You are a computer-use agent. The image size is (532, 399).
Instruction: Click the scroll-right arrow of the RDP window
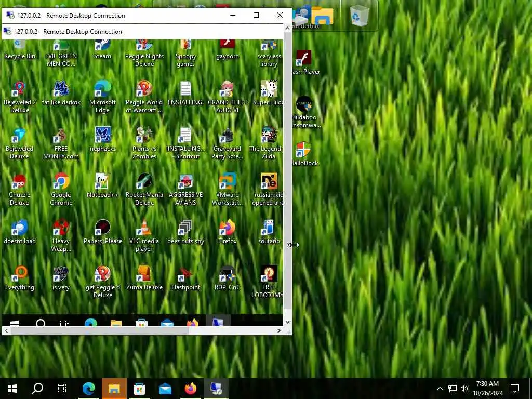click(x=279, y=330)
